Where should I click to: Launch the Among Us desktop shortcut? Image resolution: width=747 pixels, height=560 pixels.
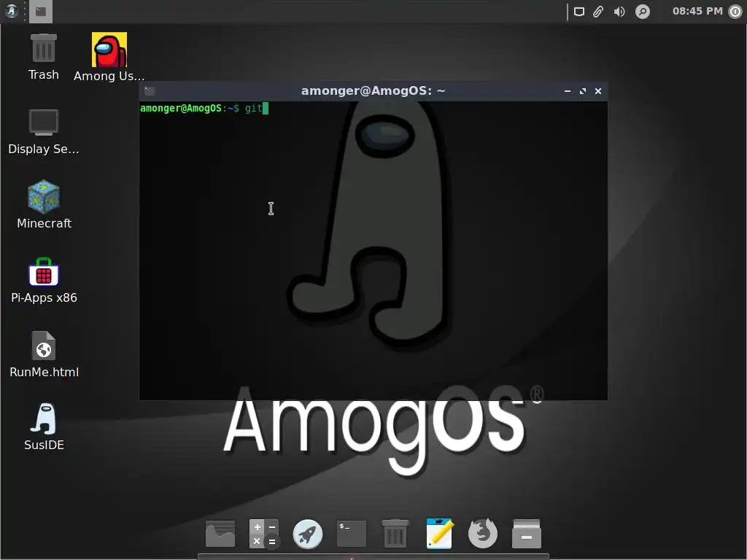(109, 57)
